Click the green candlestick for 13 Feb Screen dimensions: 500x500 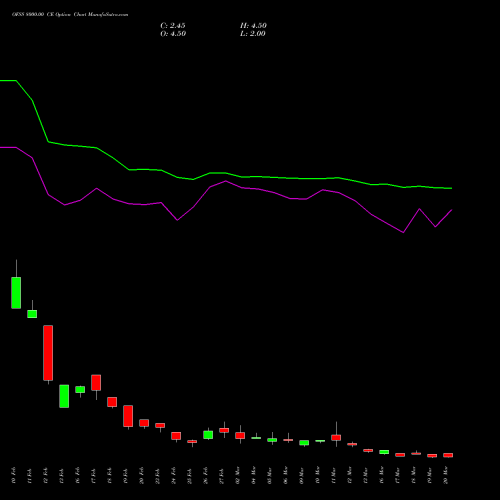point(64,396)
